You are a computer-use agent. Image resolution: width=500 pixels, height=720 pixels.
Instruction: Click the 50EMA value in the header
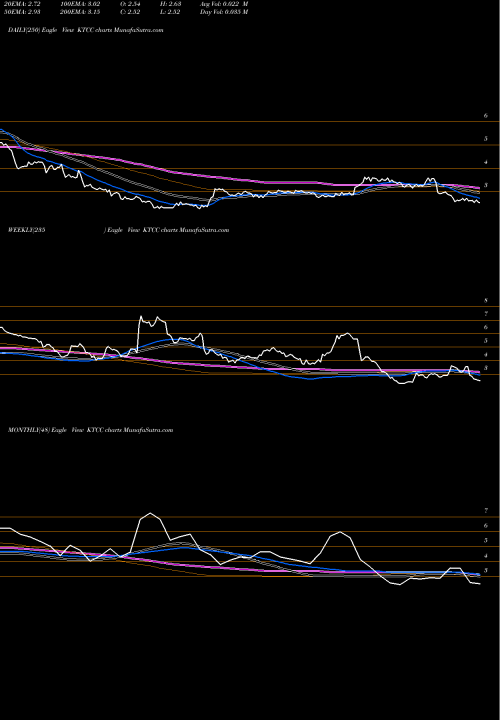click(x=21, y=12)
